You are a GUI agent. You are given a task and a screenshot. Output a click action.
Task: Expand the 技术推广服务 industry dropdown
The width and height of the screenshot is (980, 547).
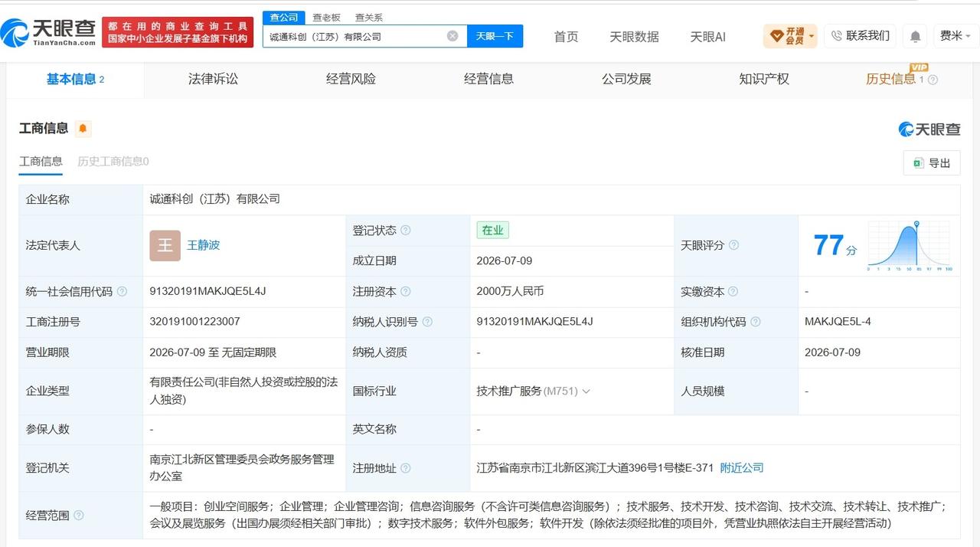point(586,391)
